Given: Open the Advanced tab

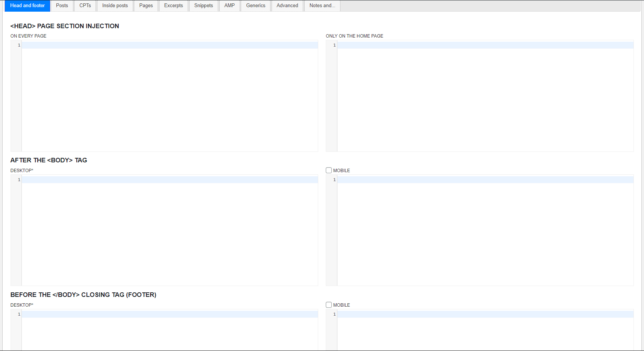Looking at the screenshot, I should click(x=287, y=6).
